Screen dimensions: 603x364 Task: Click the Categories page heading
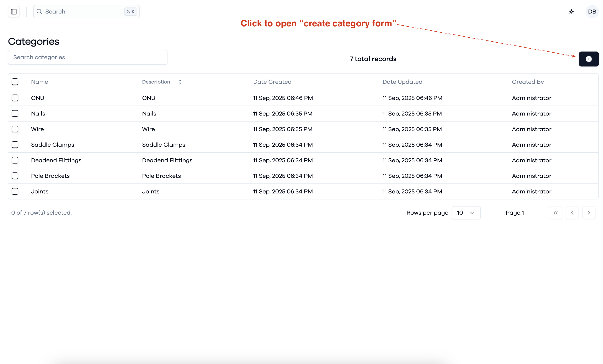(x=33, y=41)
